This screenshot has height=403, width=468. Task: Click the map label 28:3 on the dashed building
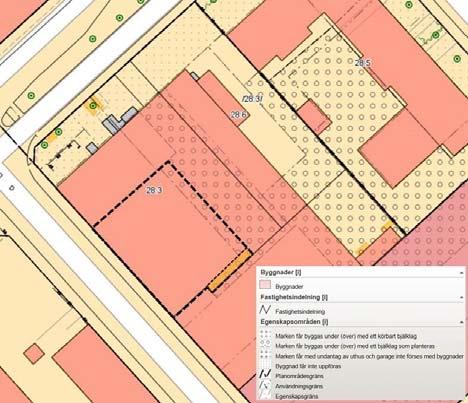(154, 190)
